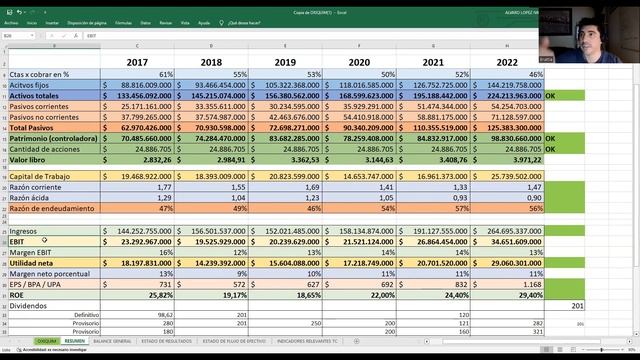The height and width of the screenshot is (360, 640).
Task: Switch to the Inicio ribbon tab
Action: (x=32, y=23)
